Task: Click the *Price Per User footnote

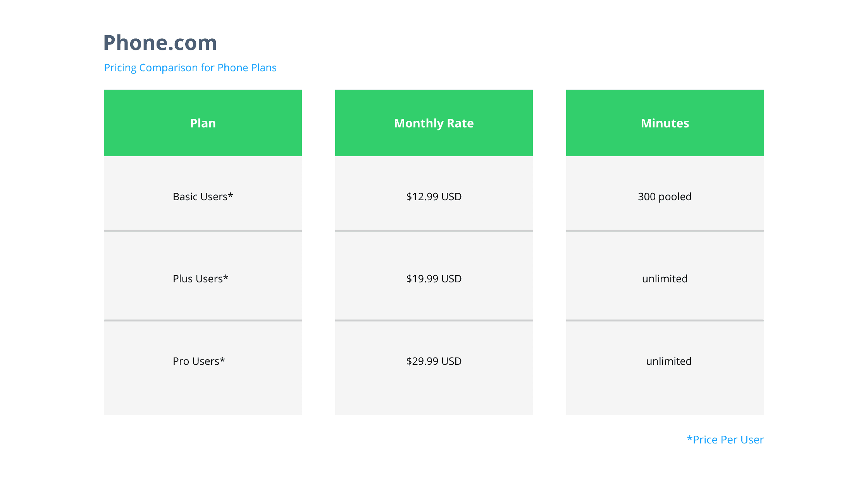Action: pos(725,440)
